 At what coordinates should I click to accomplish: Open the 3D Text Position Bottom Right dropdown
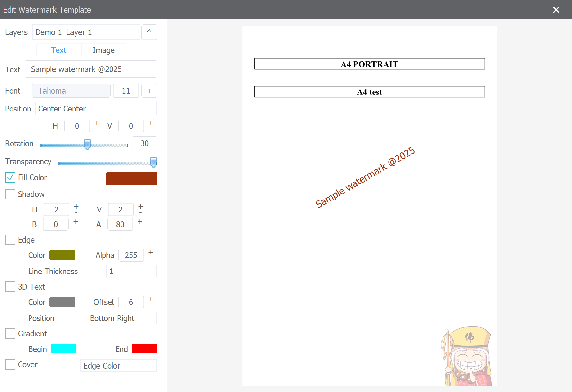(121, 318)
